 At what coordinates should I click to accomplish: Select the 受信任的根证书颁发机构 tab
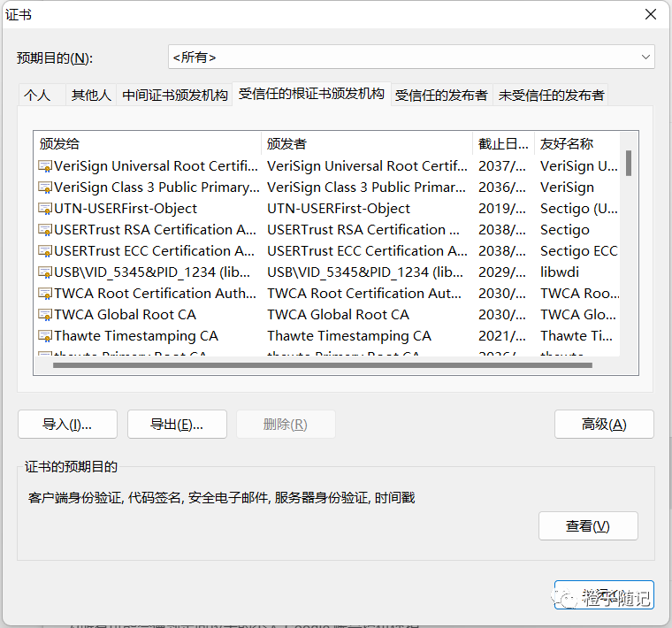(x=311, y=94)
